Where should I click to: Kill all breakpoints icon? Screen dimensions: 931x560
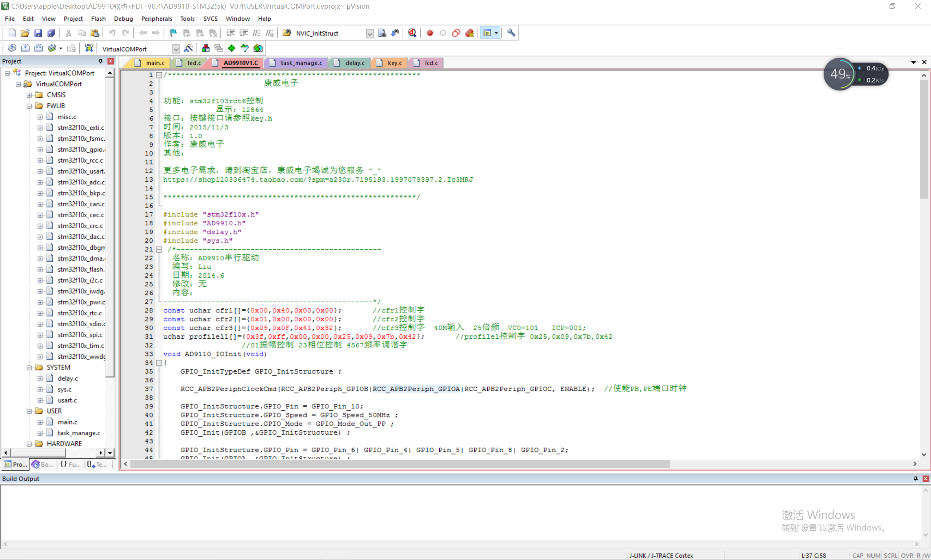[469, 33]
